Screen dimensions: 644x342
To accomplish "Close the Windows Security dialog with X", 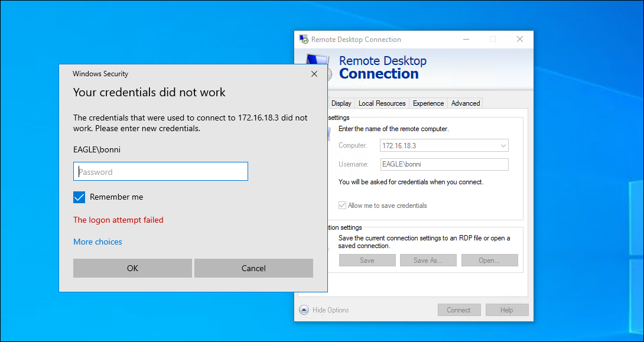I will coord(314,74).
